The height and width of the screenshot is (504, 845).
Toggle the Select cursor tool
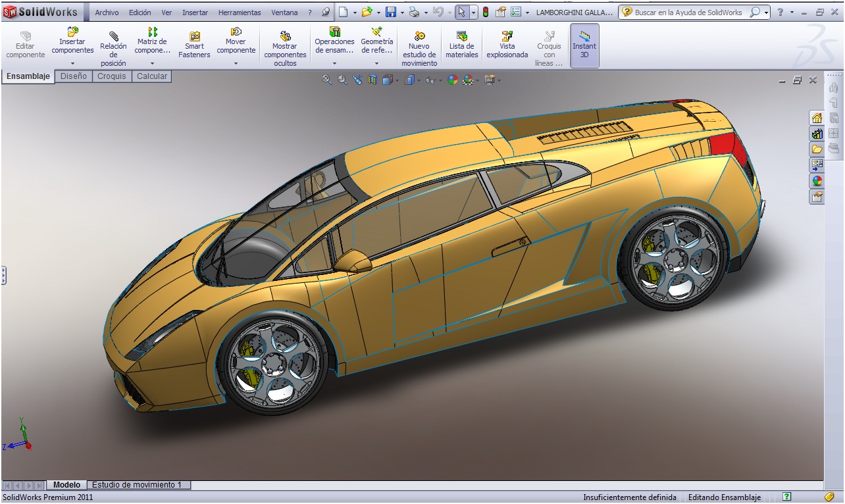click(461, 12)
